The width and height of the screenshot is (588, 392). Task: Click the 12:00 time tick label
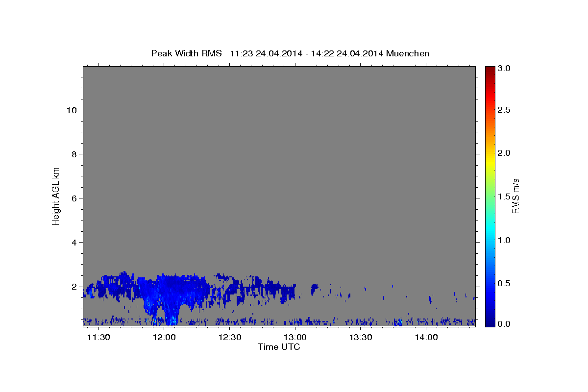tap(164, 338)
